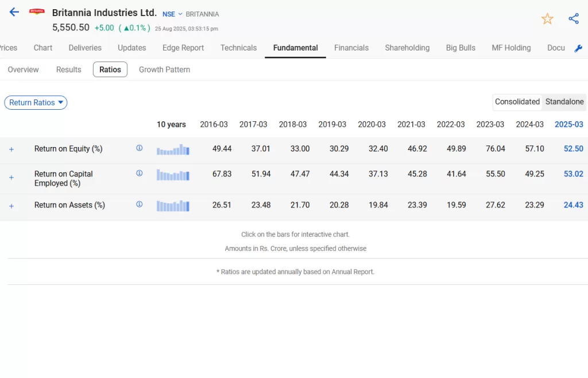Open the wrench settings icon beside tabs

pyautogui.click(x=578, y=48)
